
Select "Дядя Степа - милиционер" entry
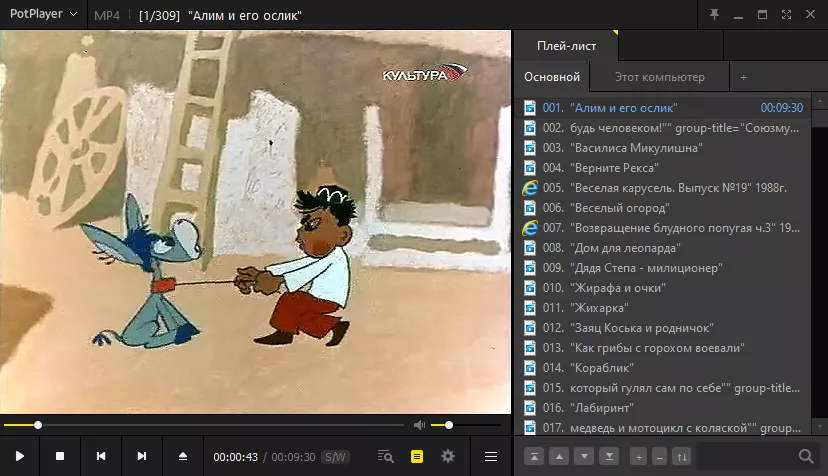(663, 268)
